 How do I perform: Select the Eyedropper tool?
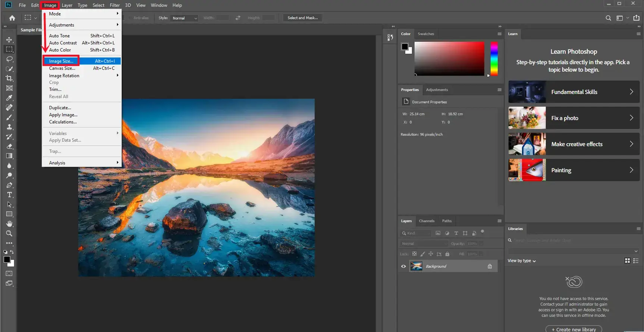pos(9,98)
